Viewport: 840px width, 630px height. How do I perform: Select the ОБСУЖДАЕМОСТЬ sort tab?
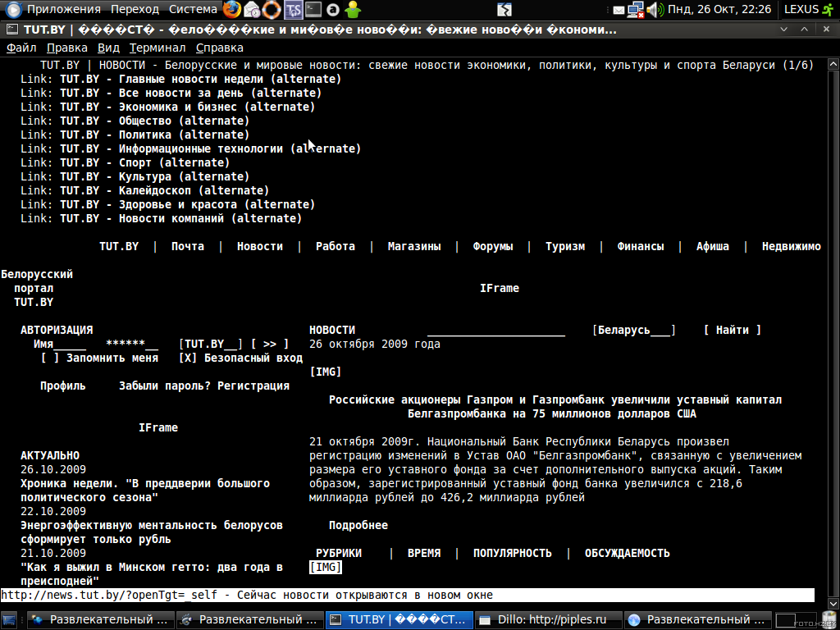628,553
